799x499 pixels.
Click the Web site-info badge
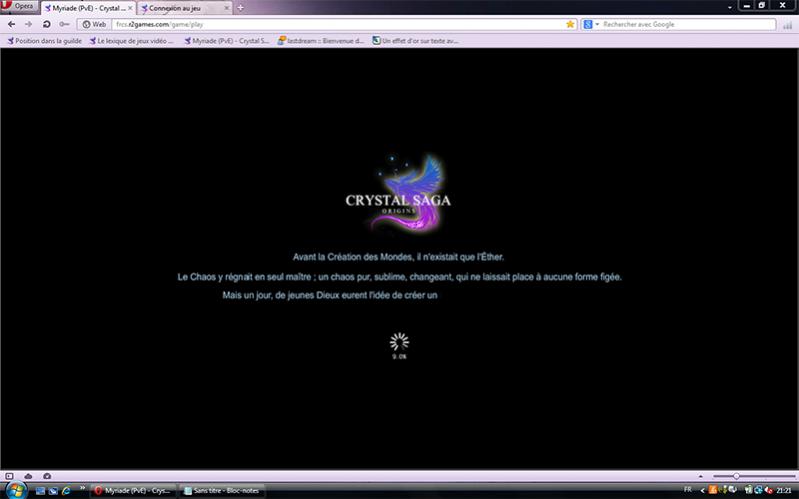(x=94, y=24)
